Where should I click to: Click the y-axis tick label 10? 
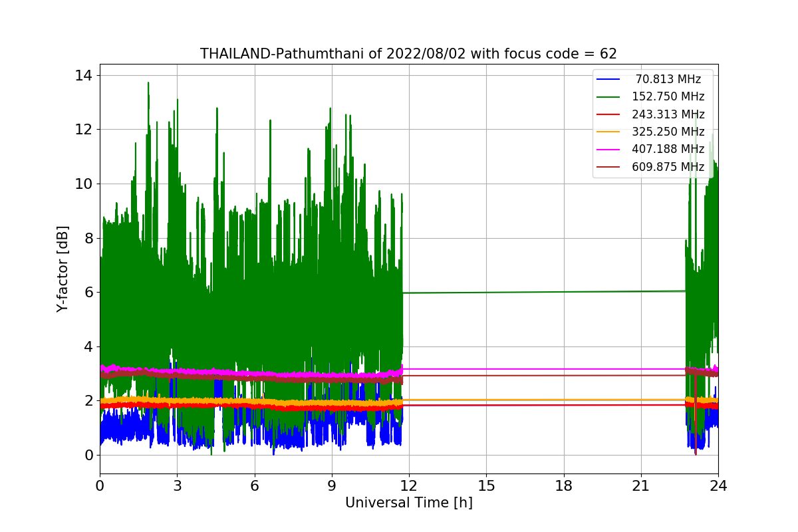pyautogui.click(x=84, y=184)
